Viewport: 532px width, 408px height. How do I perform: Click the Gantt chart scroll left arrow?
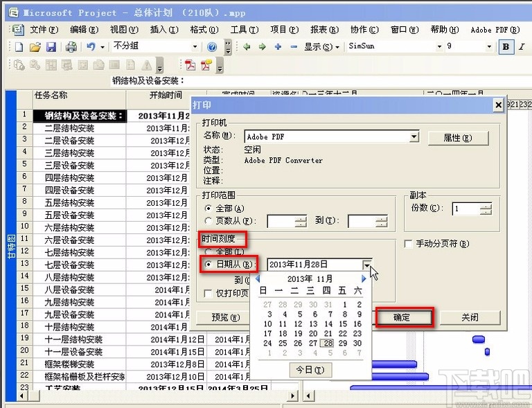(x=308, y=396)
